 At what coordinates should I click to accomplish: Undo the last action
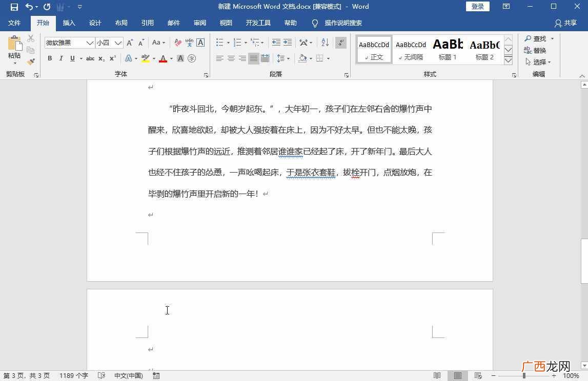[29, 7]
